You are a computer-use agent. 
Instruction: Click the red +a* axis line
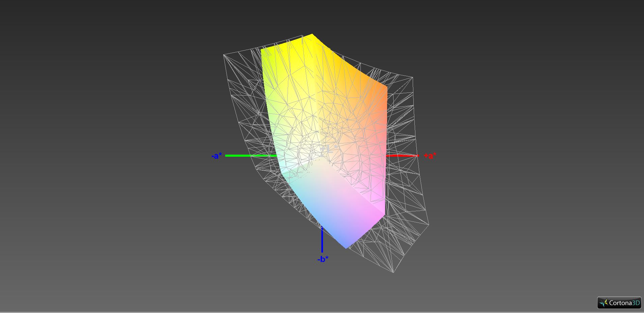click(x=402, y=156)
